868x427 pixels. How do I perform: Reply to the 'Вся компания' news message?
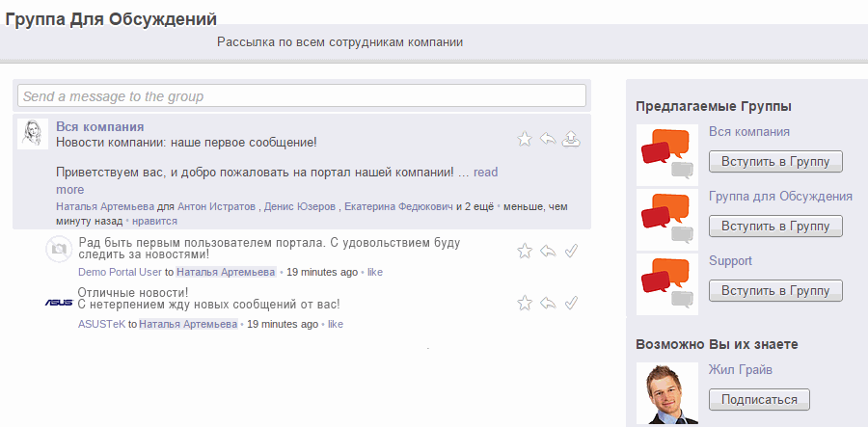tap(548, 139)
